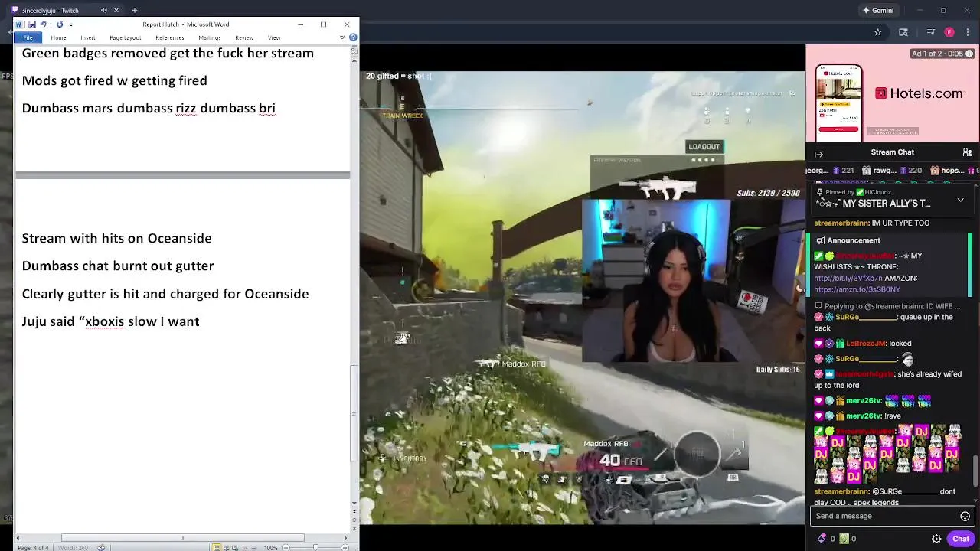
Task: Select Print Layout view button
Action: coord(217,547)
